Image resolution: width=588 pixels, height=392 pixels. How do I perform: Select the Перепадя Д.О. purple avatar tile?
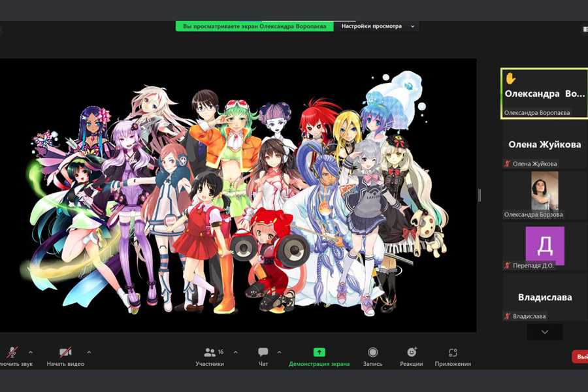544,246
